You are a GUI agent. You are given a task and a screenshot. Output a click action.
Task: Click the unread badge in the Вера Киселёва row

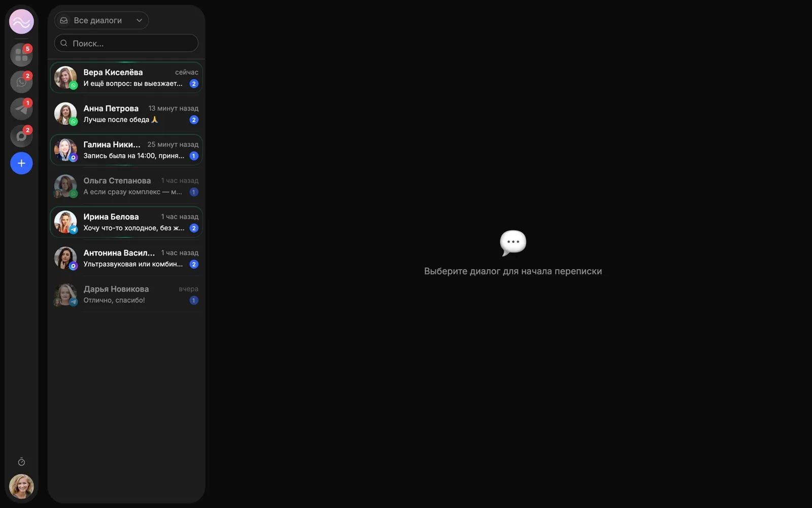[194, 84]
